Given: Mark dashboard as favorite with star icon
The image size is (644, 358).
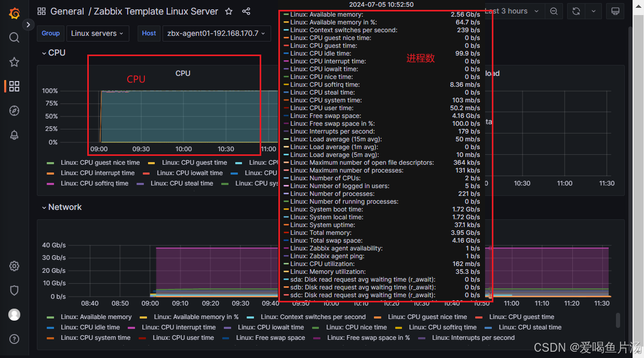Looking at the screenshot, I should pos(229,11).
